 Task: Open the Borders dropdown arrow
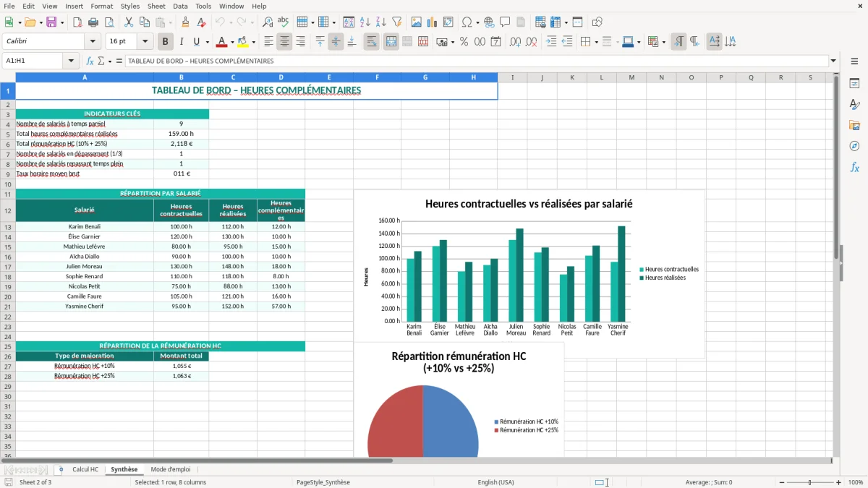[596, 42]
